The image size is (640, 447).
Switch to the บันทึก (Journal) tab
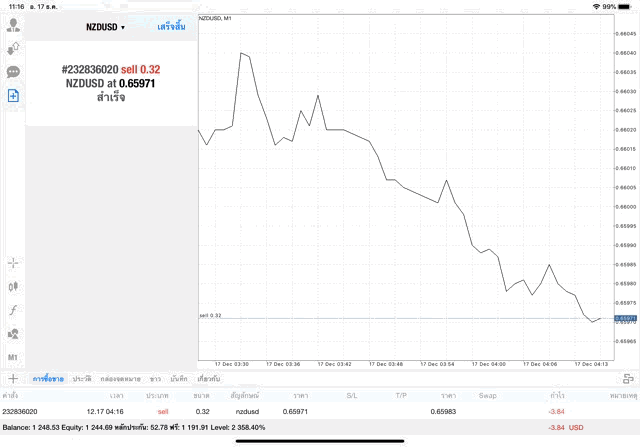point(180,379)
